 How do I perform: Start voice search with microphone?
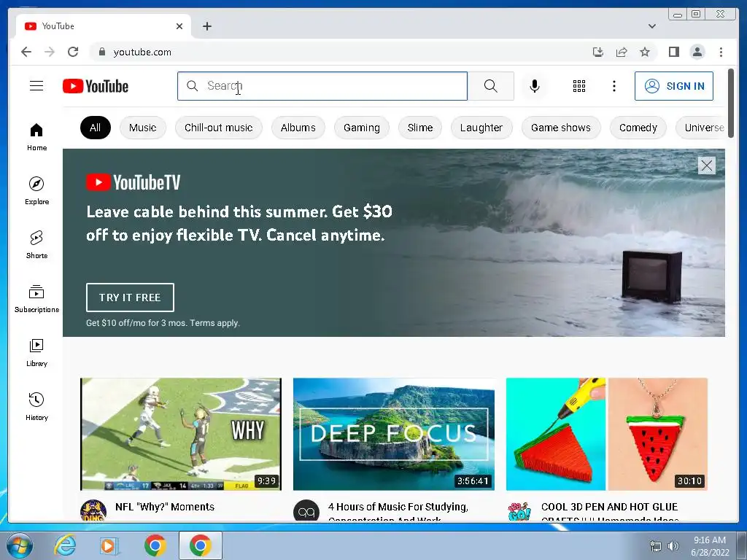click(x=535, y=86)
